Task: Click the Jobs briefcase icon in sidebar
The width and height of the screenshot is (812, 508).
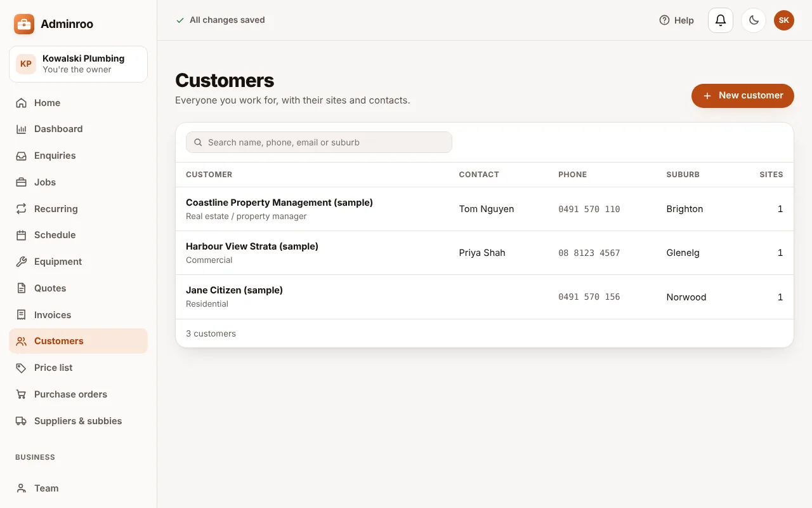Action: tap(22, 182)
